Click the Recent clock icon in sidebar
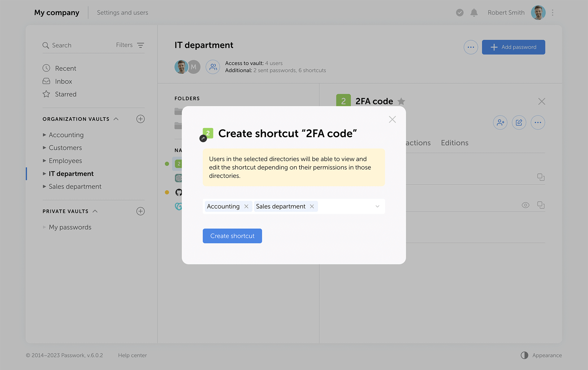588x370 pixels. coord(46,68)
